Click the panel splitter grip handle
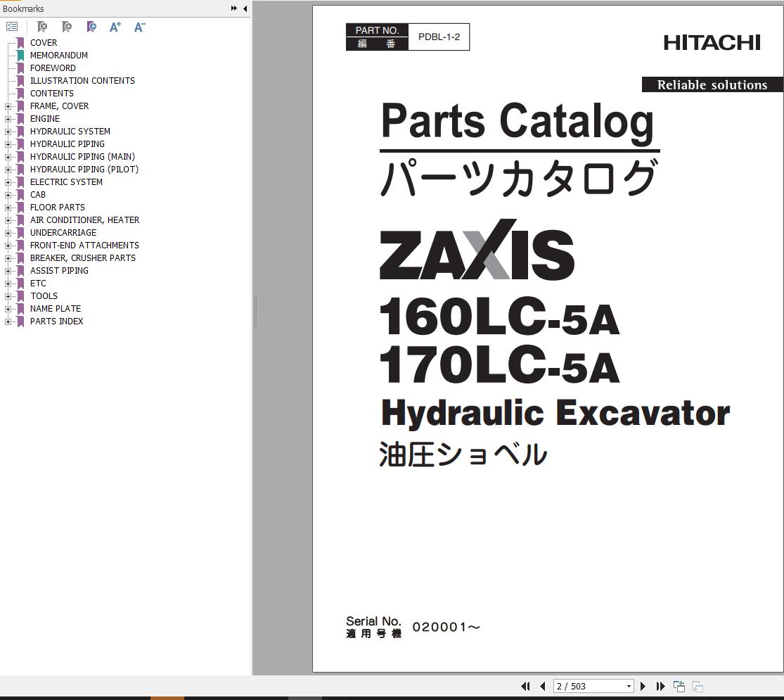Viewport: 784px width, 700px height. click(x=255, y=311)
